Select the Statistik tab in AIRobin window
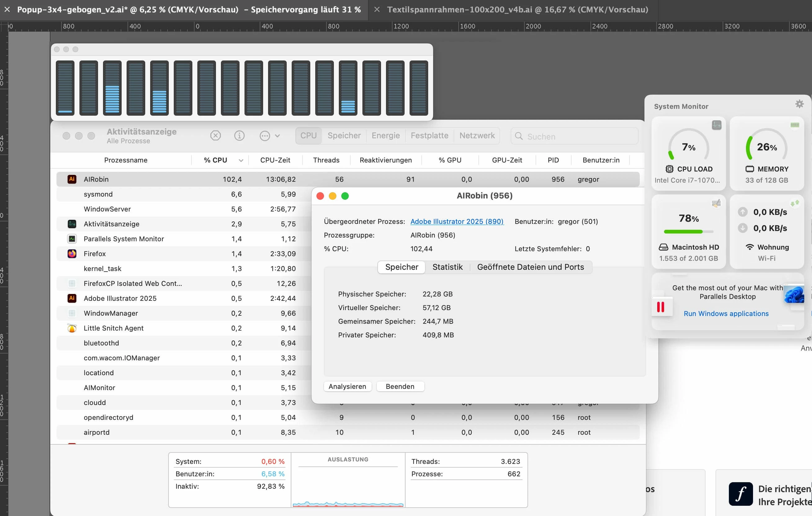 click(x=447, y=267)
